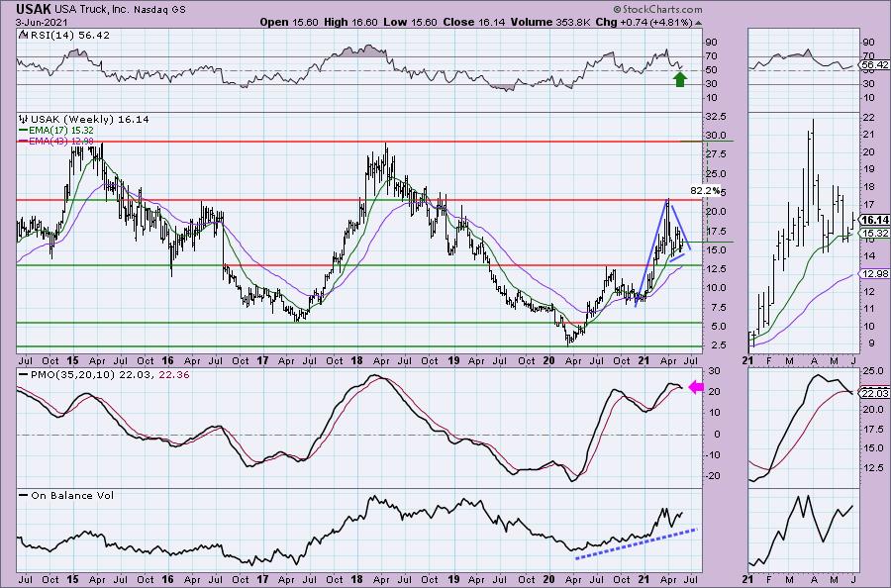
Task: Click the High 16.60 value
Action: [x=350, y=22]
